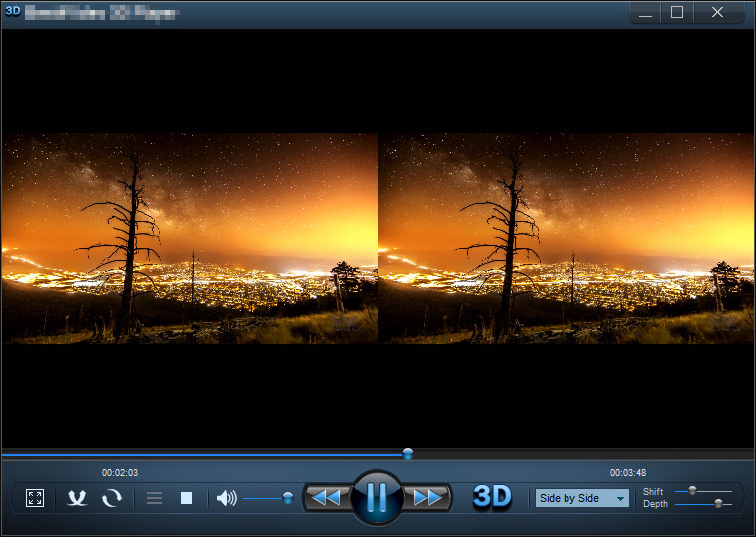Click the right-eye video frame
The image size is (756, 537).
pos(567,239)
